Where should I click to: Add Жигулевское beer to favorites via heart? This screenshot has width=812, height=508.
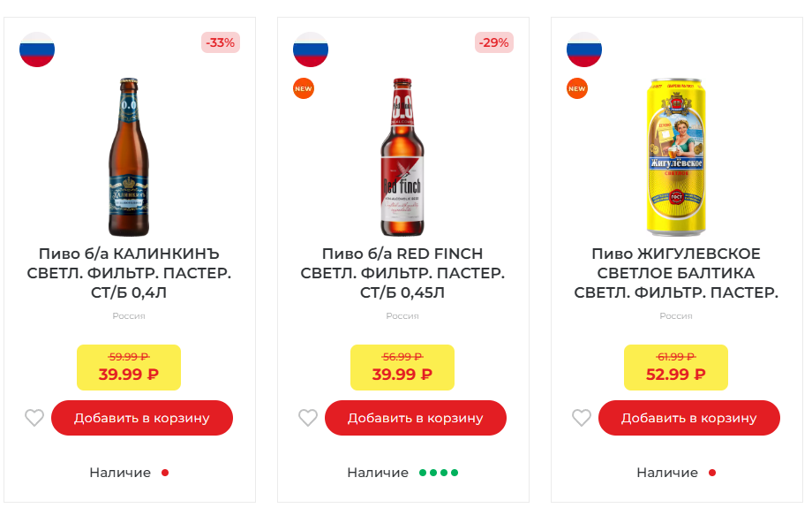click(582, 418)
